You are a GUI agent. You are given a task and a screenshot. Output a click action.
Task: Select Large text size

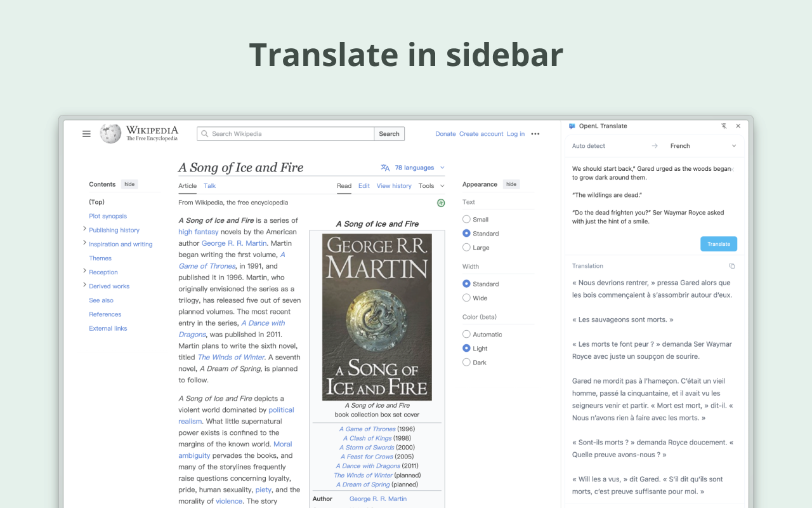(x=466, y=247)
